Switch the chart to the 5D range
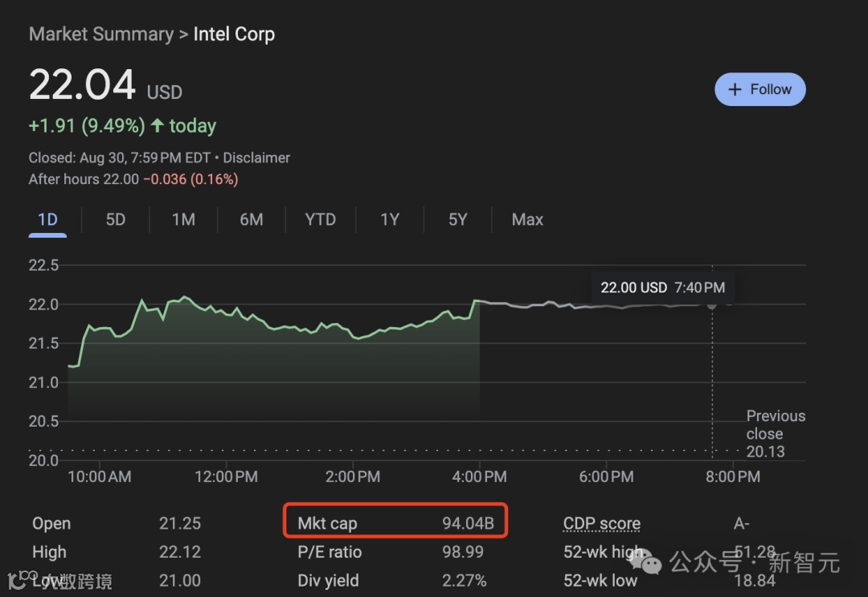868x597 pixels. click(x=116, y=219)
